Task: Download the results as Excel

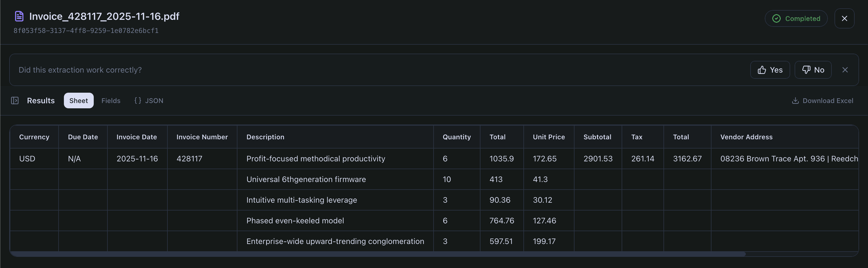Action: [822, 100]
